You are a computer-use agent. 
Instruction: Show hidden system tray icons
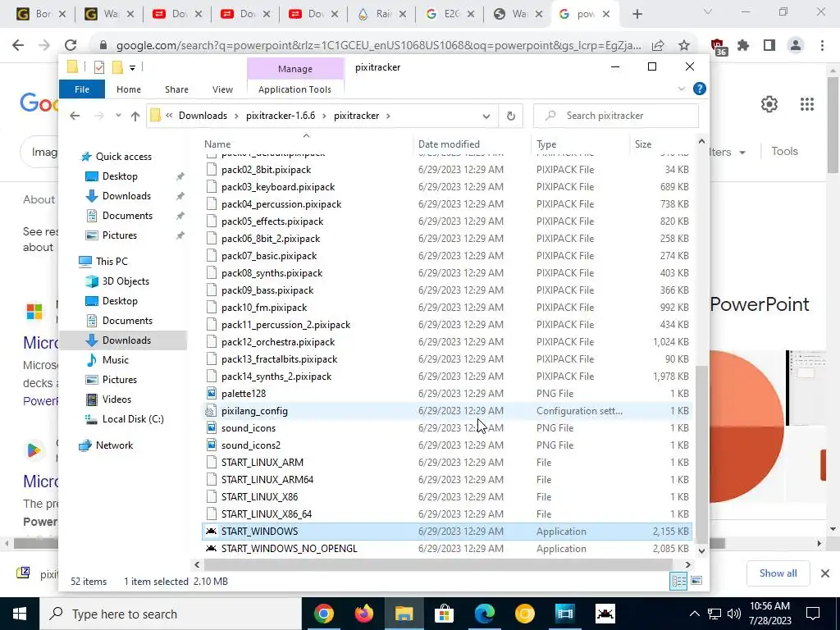pyautogui.click(x=694, y=614)
